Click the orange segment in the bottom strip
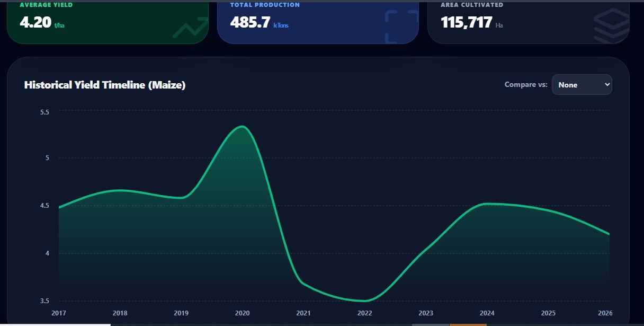This screenshot has width=644, height=326. (468, 324)
